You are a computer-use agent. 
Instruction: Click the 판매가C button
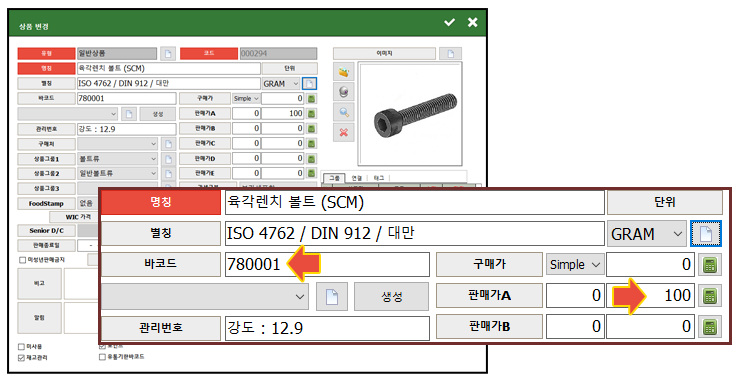[x=205, y=143]
